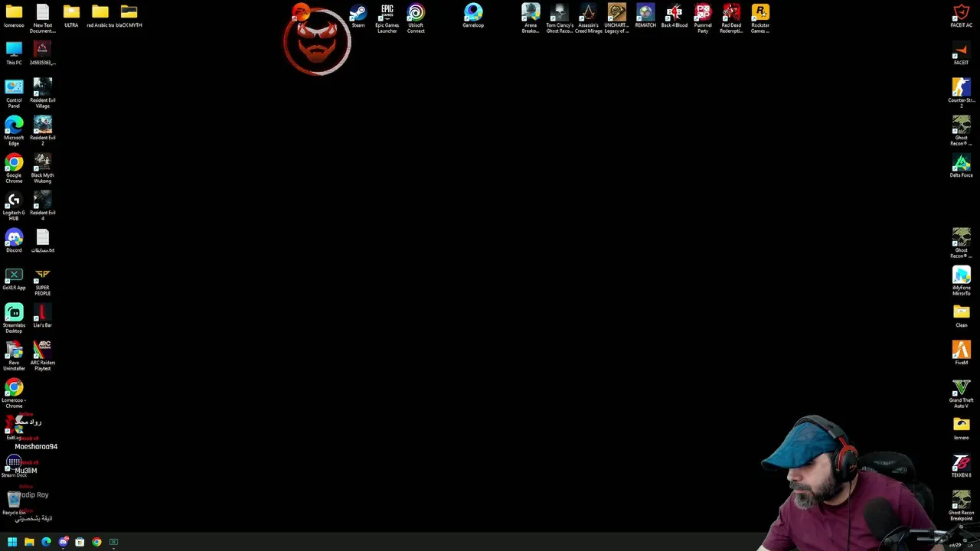Open the blaCK MYTH folder

pyautogui.click(x=129, y=16)
